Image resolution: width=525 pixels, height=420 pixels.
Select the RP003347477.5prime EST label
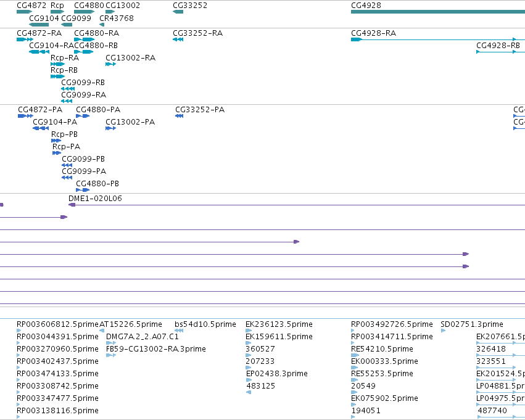click(x=57, y=398)
